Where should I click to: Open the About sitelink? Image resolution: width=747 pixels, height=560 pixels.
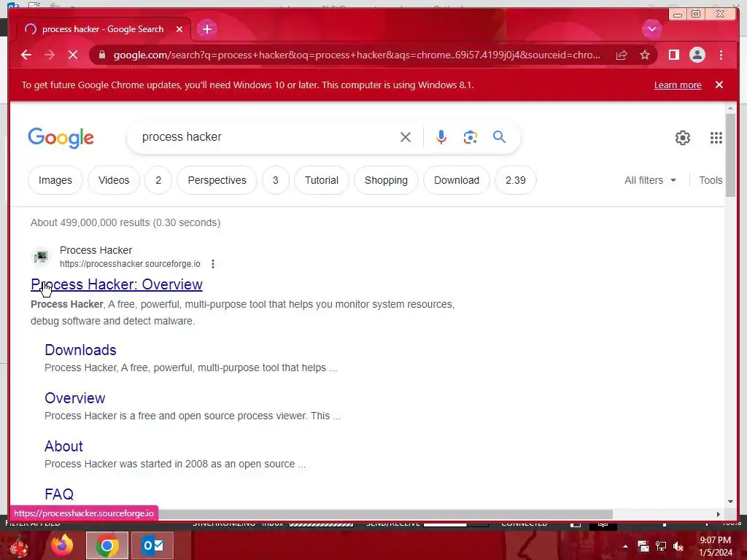[64, 446]
